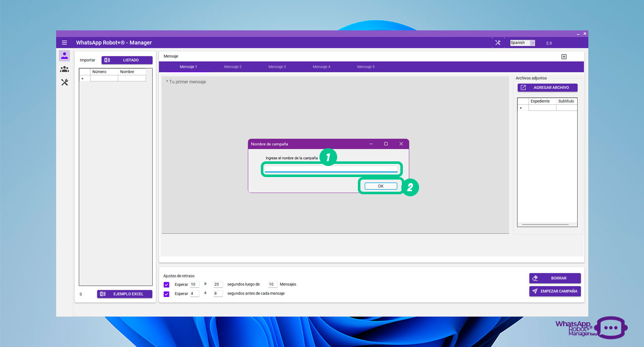Image resolution: width=644 pixels, height=347 pixels.
Task: Click the Expediente column header
Action: pyautogui.click(x=542, y=101)
